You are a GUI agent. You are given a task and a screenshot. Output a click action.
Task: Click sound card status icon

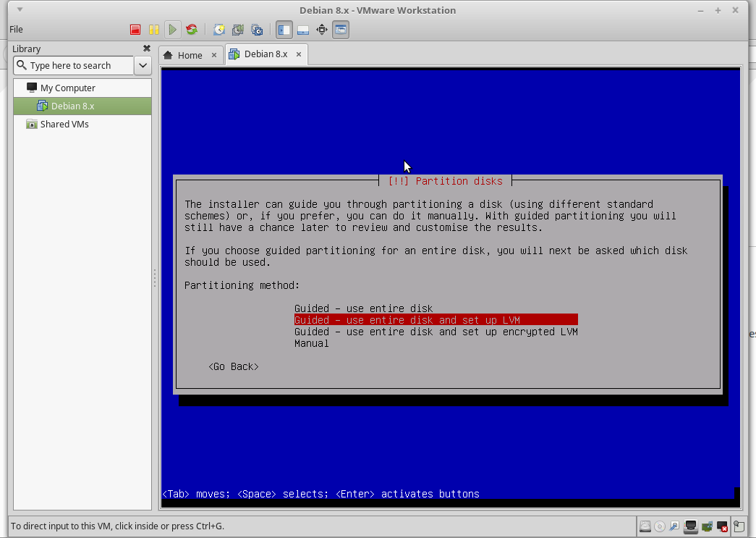[708, 526]
